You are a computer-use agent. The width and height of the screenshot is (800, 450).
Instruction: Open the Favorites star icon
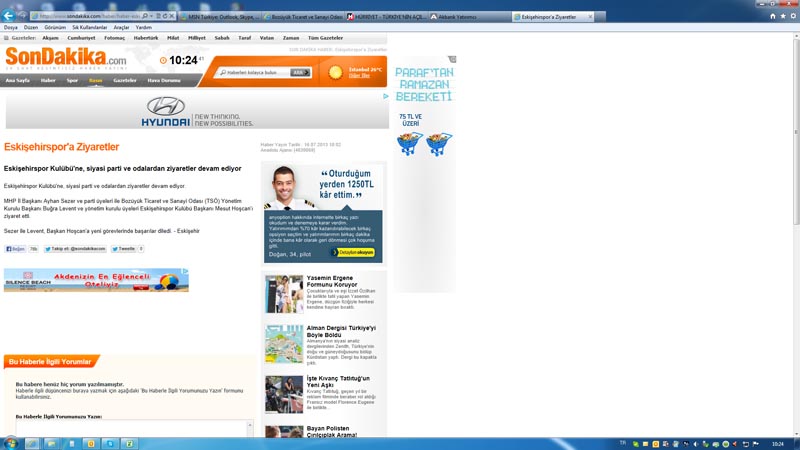coord(783,16)
